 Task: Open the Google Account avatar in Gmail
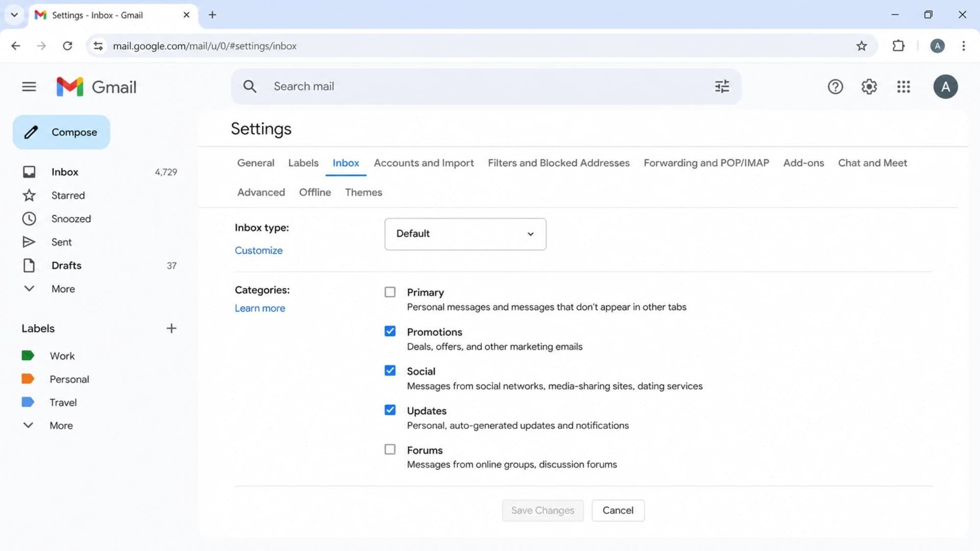(x=945, y=87)
